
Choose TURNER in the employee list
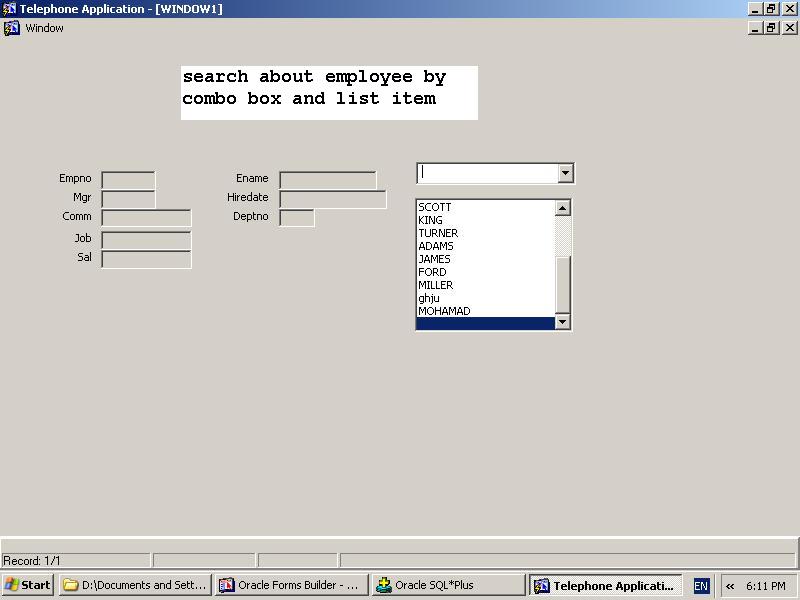438,233
